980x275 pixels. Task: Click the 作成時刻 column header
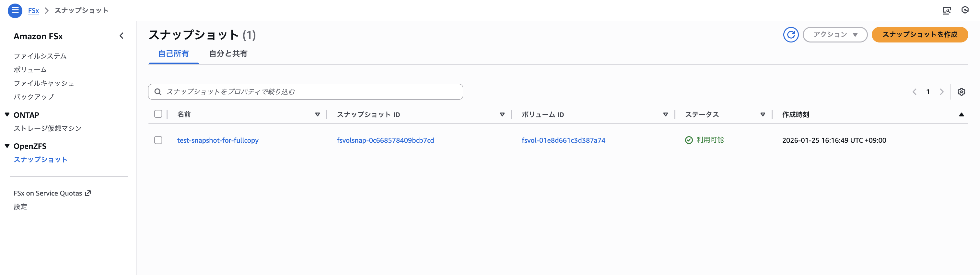coord(796,115)
